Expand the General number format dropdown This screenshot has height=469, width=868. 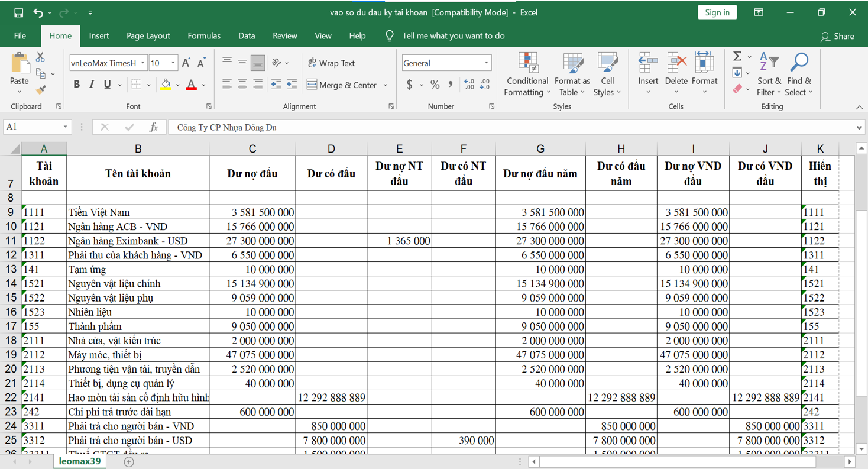486,63
